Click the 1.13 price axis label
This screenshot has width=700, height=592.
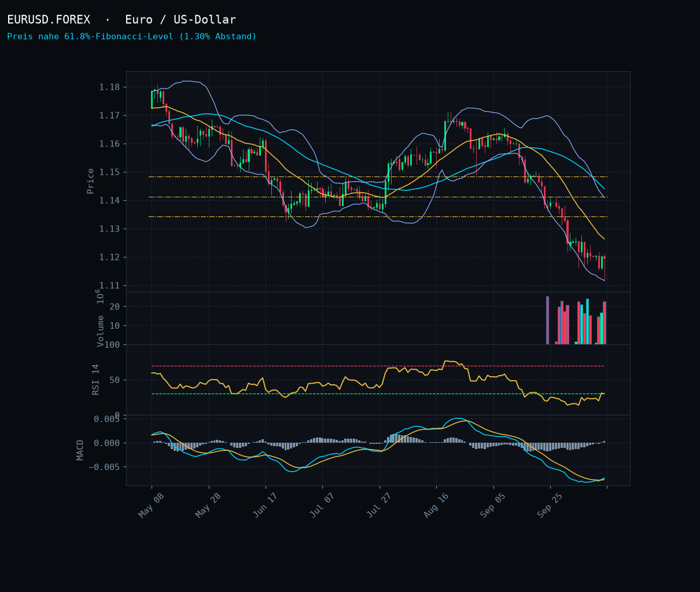[x=109, y=229]
